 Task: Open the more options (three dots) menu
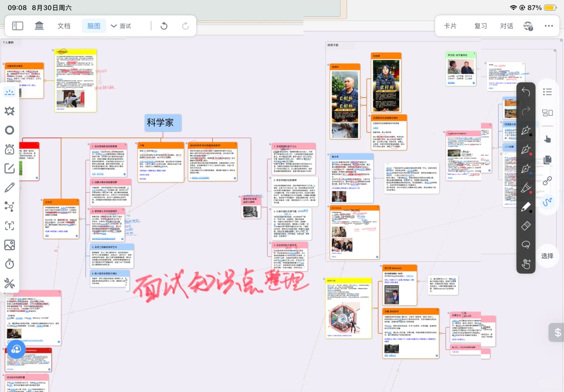[548, 26]
